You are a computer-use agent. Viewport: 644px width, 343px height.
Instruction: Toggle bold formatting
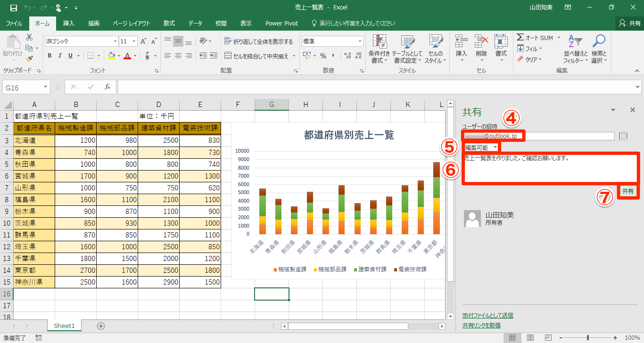coord(49,56)
